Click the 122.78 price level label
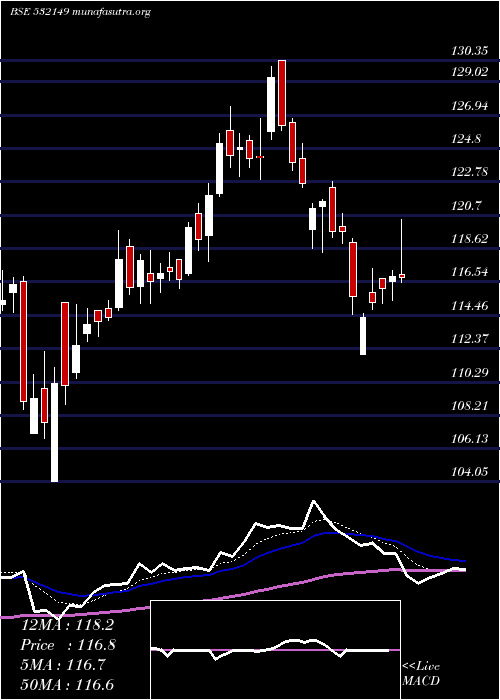Image resolution: width=500 pixels, height=700 pixels. (x=469, y=172)
